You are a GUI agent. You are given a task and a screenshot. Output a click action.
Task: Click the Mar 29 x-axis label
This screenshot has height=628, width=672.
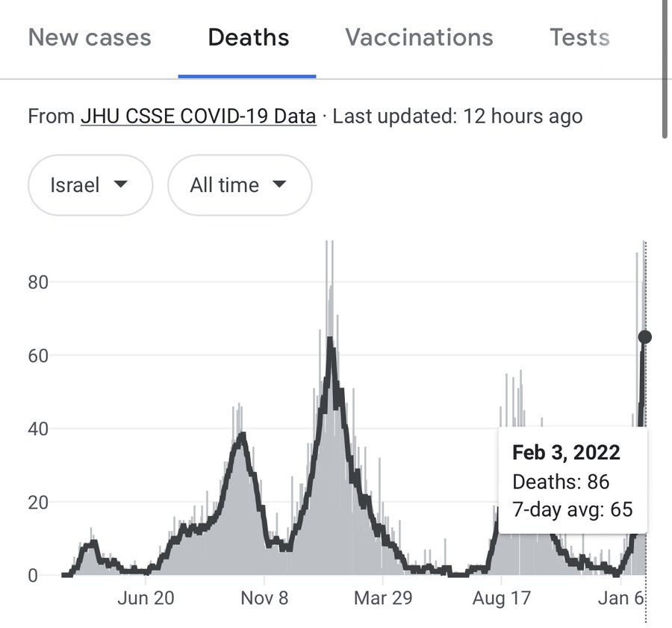pos(382,598)
